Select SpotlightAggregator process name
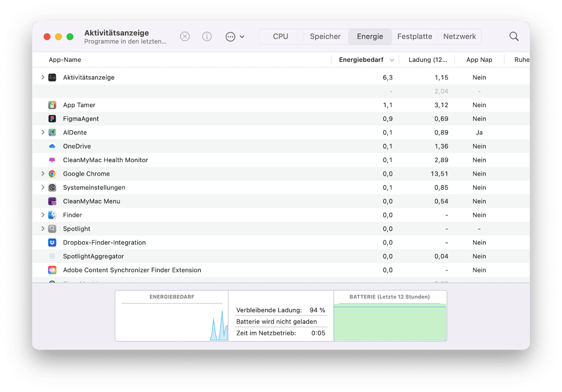The width and height of the screenshot is (562, 392). coord(93,256)
